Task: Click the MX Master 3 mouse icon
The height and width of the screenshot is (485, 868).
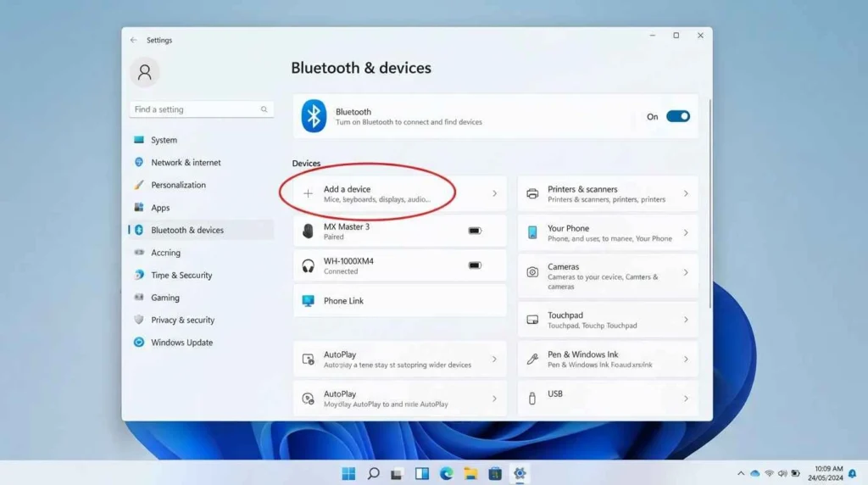Action: point(308,231)
